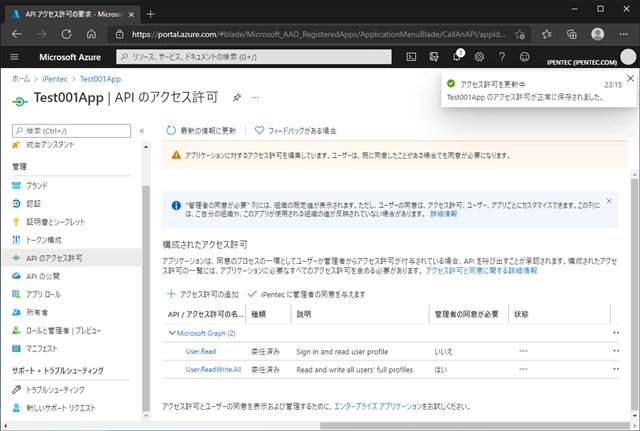Show notifications via the bell icon
The image size is (640, 431).
tap(457, 57)
